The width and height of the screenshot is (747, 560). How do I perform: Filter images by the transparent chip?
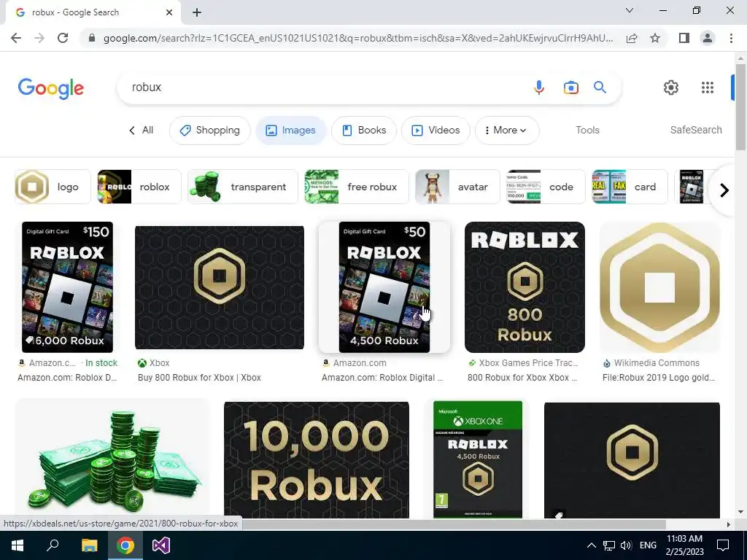pos(242,187)
